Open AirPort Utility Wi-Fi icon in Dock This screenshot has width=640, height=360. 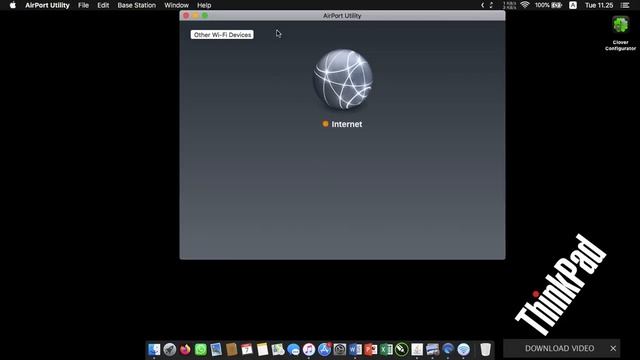[x=463, y=349]
